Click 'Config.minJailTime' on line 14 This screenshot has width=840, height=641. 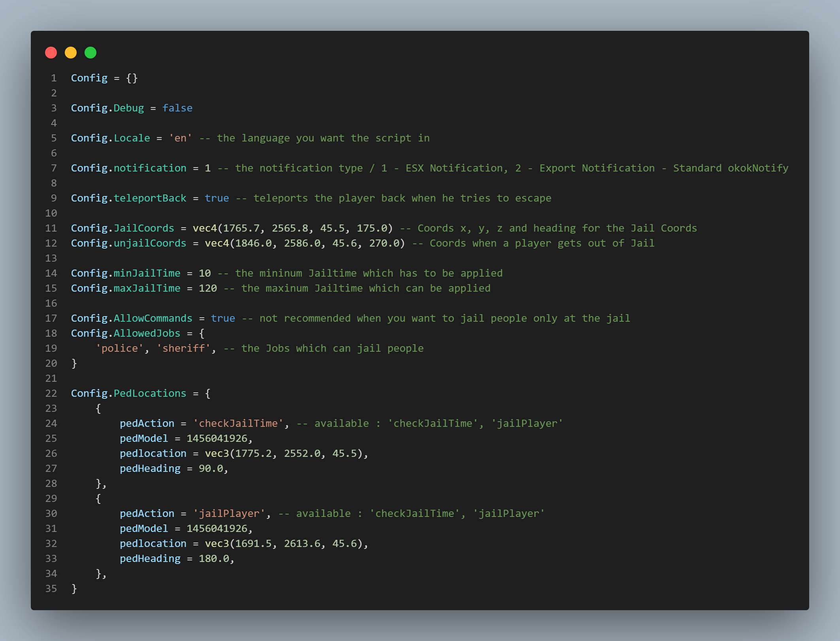click(x=126, y=273)
